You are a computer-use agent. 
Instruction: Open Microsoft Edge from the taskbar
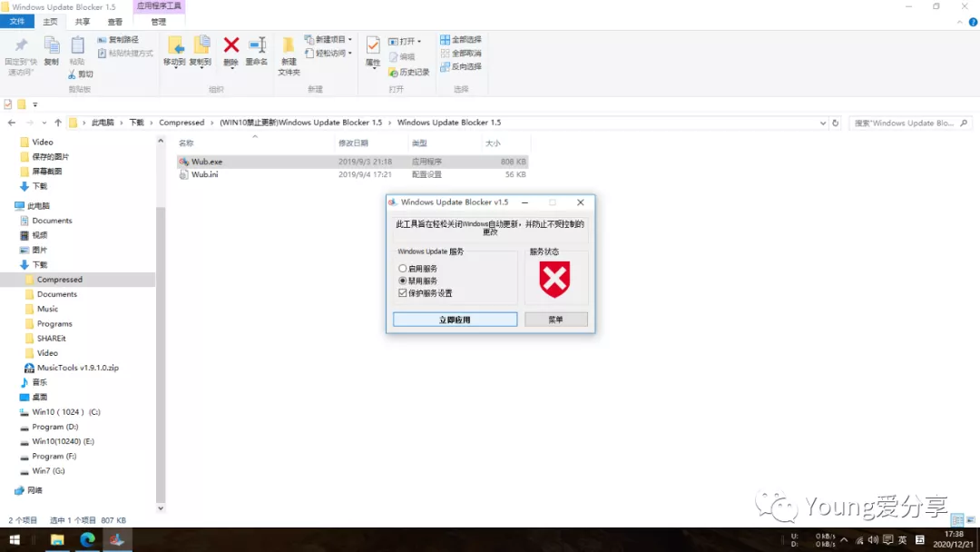[x=87, y=539]
